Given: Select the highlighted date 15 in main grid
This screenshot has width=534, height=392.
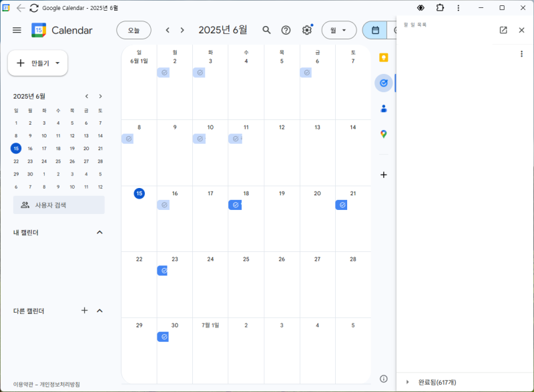Looking at the screenshot, I should tap(140, 193).
